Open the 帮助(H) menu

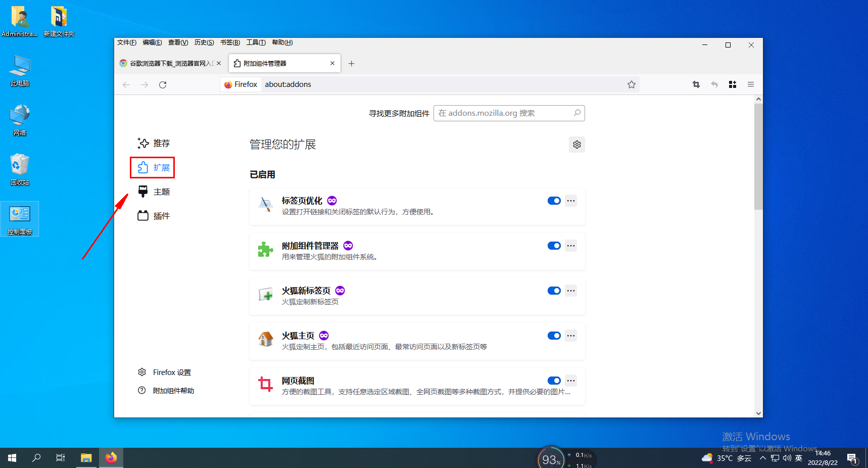tap(282, 42)
